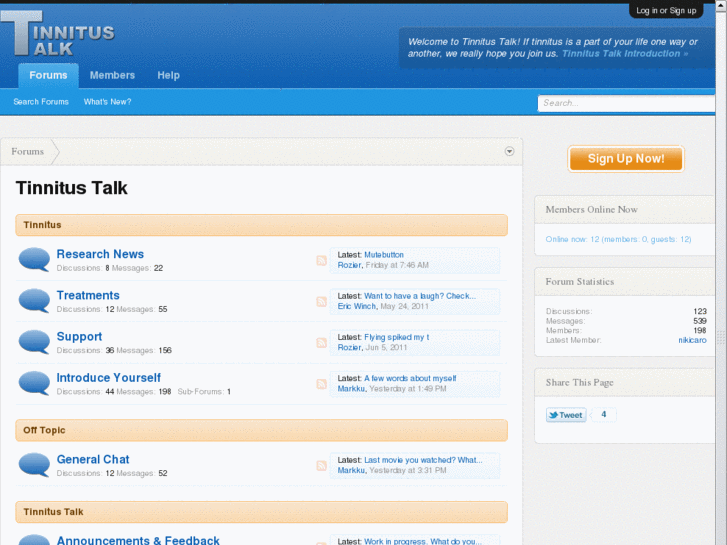Viewport: 727px width, 545px height.
Task: Open the General Chat forum bubble icon
Action: (x=34, y=465)
